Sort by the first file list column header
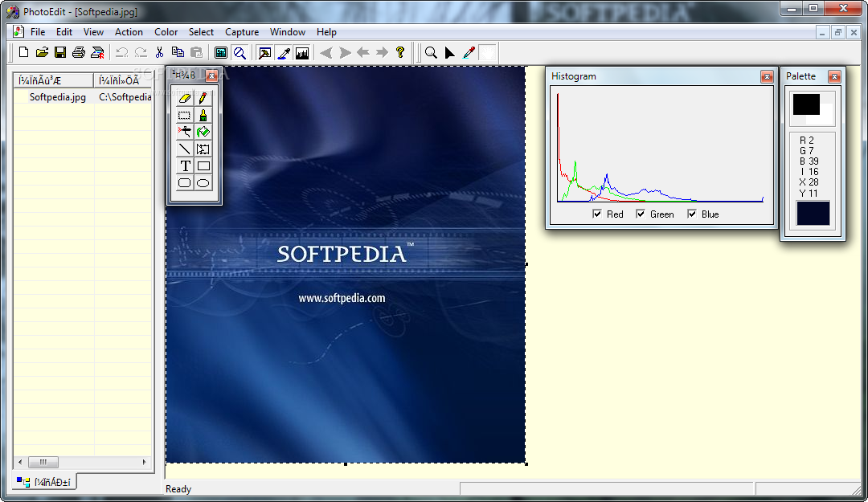The width and height of the screenshot is (868, 502). pos(54,80)
